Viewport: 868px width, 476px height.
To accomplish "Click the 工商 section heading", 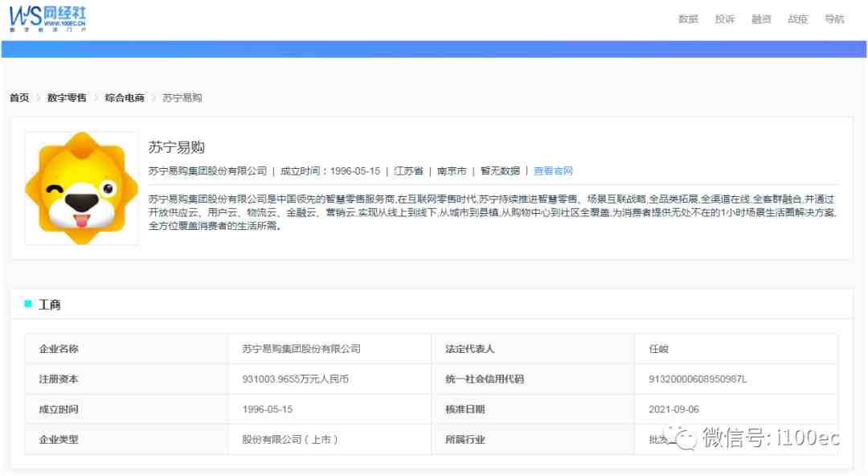I will pos(50,305).
